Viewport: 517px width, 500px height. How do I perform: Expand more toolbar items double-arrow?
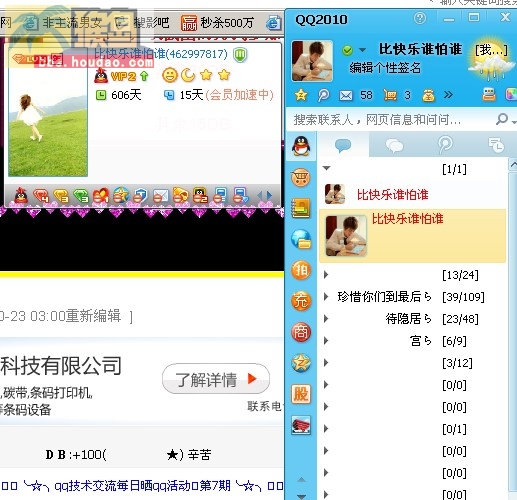[448, 95]
